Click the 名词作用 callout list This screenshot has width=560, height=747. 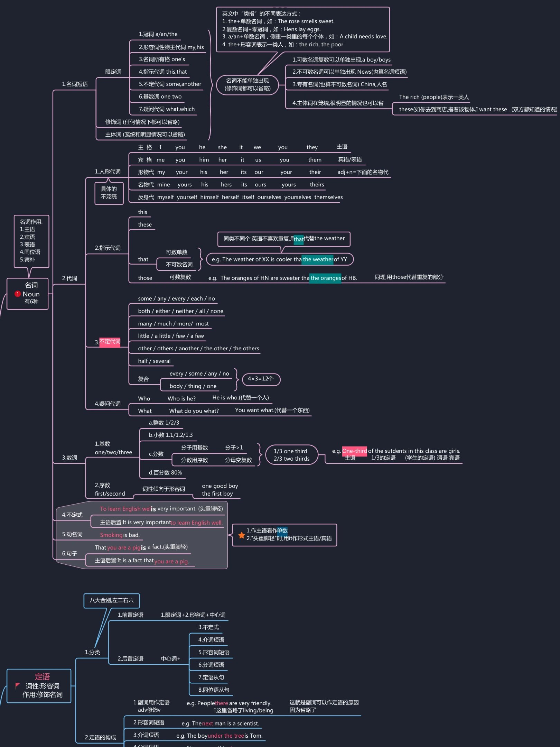31,241
